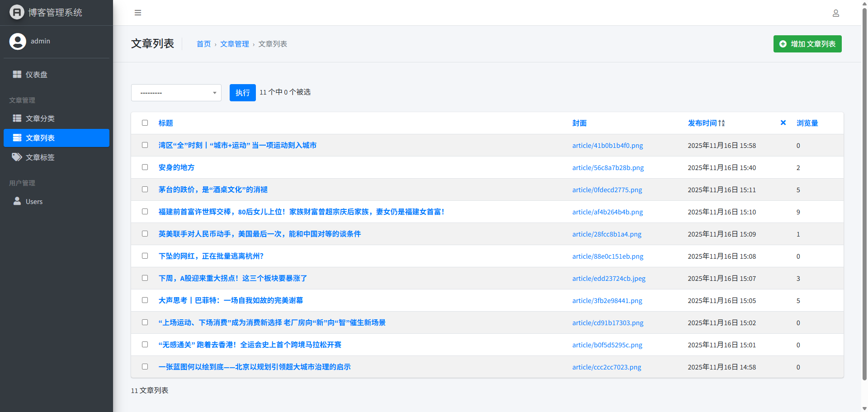Click the 增加 文章列表 button
868x412 pixels.
807,44
